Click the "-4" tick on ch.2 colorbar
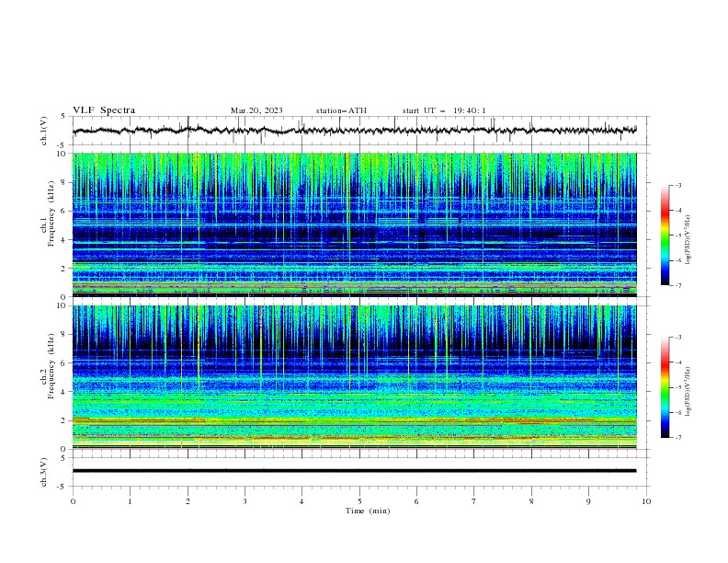 tap(677, 362)
